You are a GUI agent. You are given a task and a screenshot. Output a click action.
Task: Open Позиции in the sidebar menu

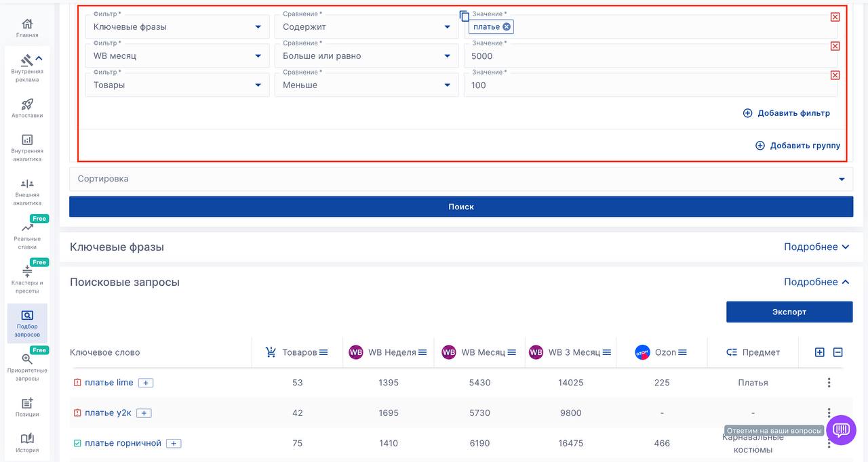[x=27, y=406]
